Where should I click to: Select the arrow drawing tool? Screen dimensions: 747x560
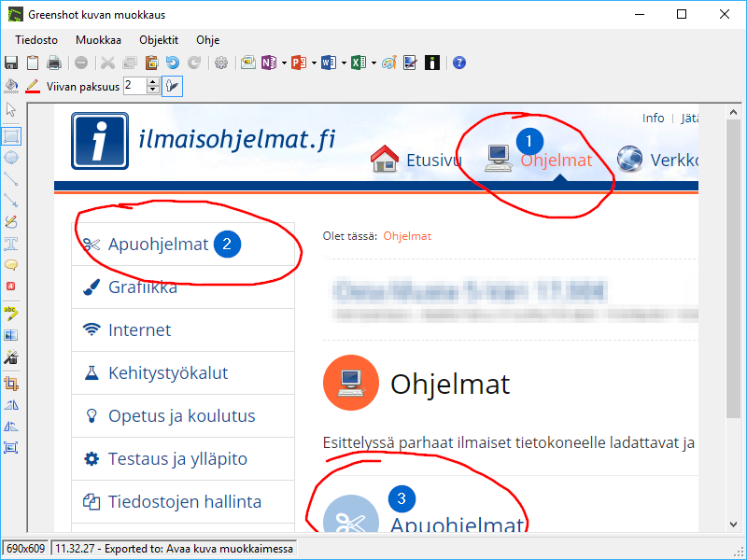(x=11, y=201)
